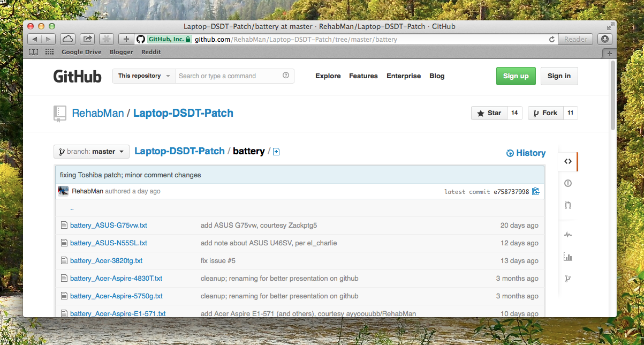
Task: Open Reddit bookmark
Action: pos(151,52)
